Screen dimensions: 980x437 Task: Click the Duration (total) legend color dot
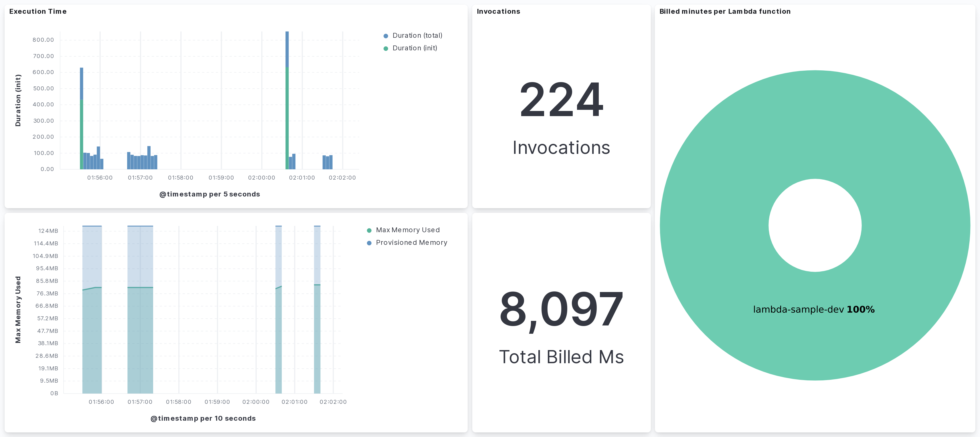point(385,36)
